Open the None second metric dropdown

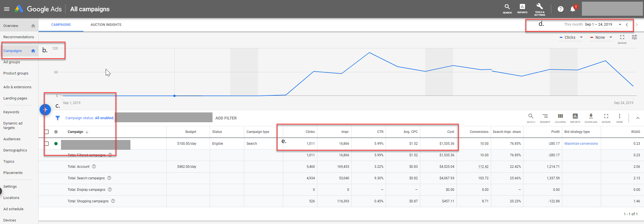[x=601, y=37]
